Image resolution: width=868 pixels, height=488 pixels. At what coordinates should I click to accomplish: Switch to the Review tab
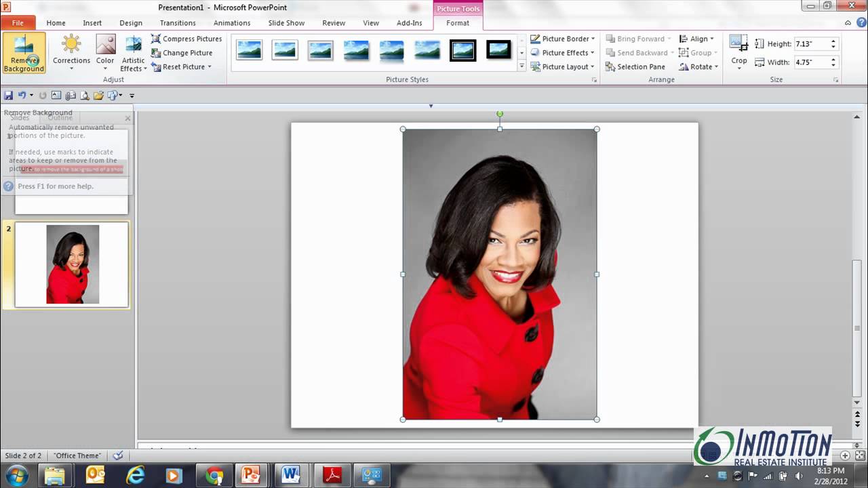334,23
